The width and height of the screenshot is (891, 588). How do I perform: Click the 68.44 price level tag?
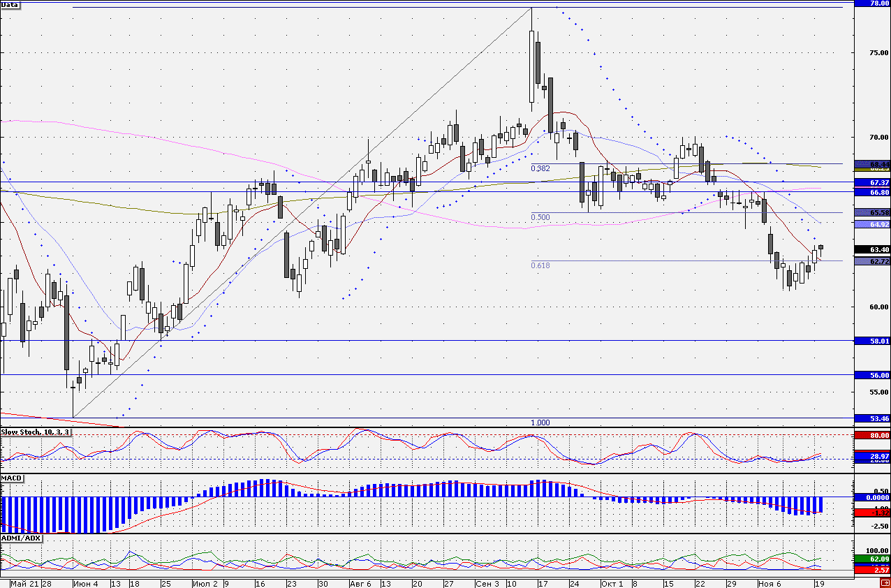click(x=872, y=164)
